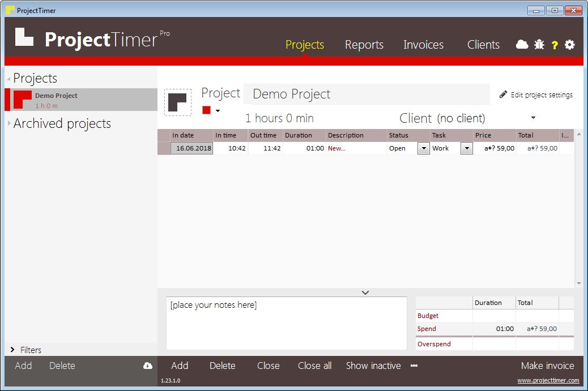Screen dimensions: 588x391
Task: Click the entry table scroll down arrow
Action: tap(579, 283)
